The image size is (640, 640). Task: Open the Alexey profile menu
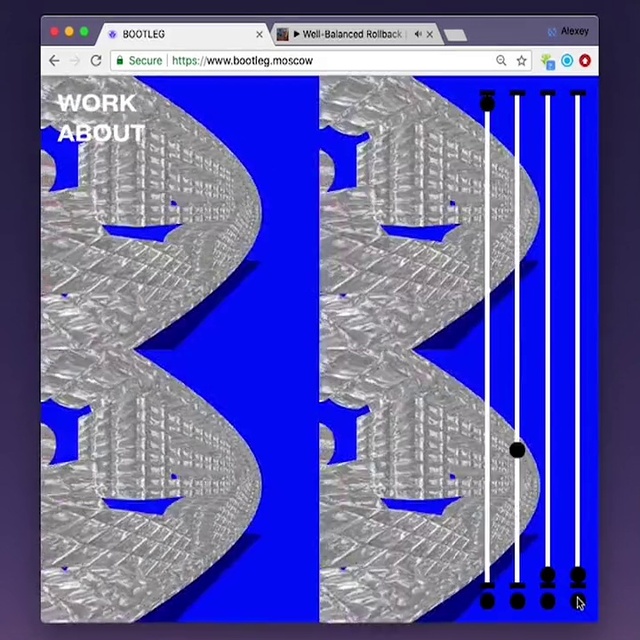pyautogui.click(x=568, y=31)
